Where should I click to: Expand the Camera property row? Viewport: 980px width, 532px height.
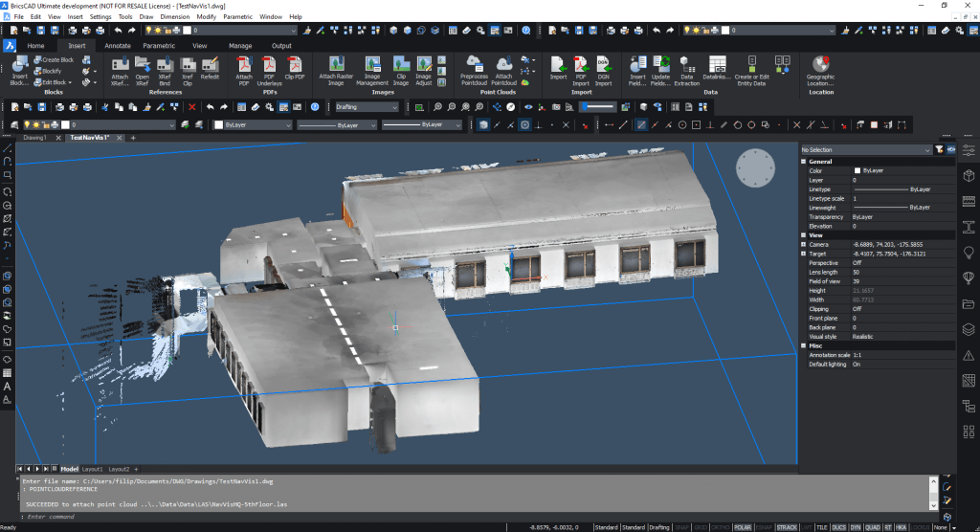pos(804,244)
